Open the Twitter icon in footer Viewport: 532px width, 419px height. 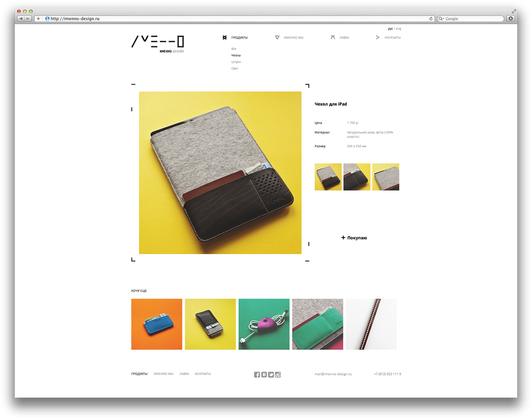pyautogui.click(x=271, y=375)
